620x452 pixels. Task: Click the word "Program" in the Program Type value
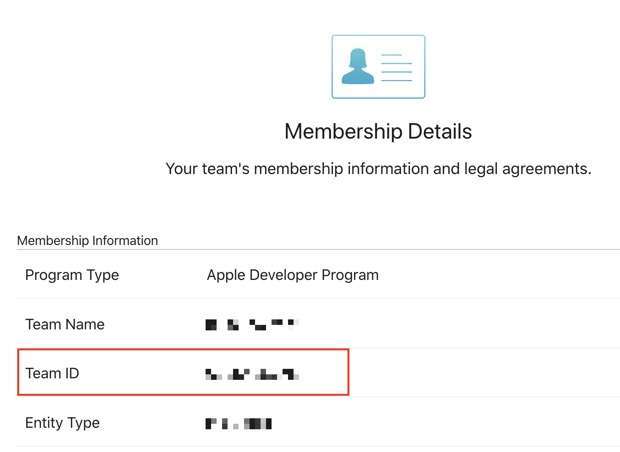point(349,275)
